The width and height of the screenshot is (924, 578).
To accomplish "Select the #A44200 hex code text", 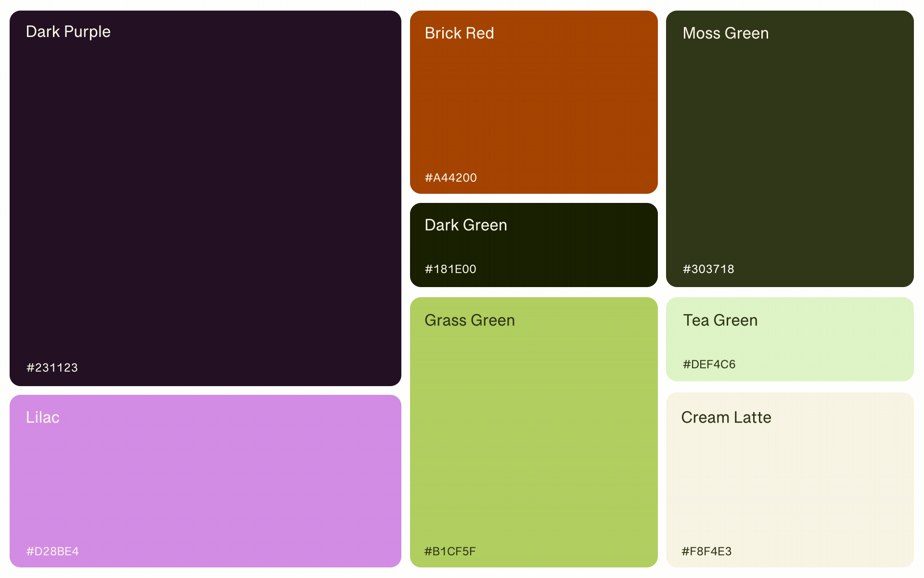I will [450, 178].
